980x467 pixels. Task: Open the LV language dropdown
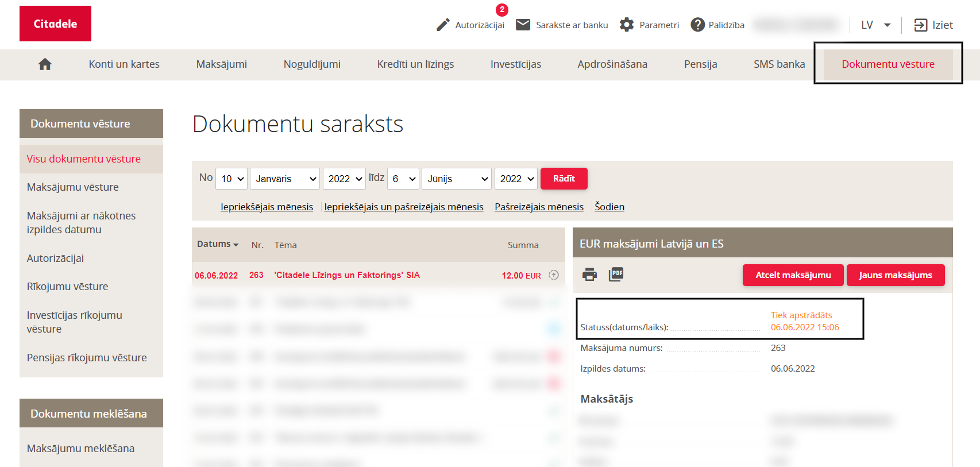pos(875,25)
